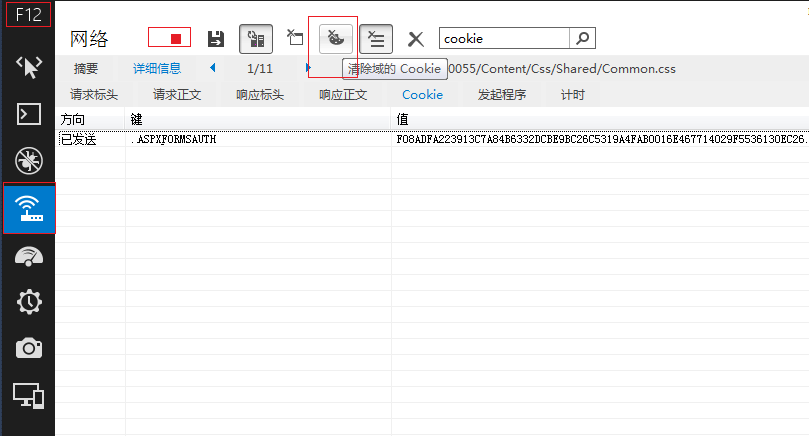Viewport: 809px width, 441px height.
Task: Open the Memory camera tool
Action: click(29, 348)
